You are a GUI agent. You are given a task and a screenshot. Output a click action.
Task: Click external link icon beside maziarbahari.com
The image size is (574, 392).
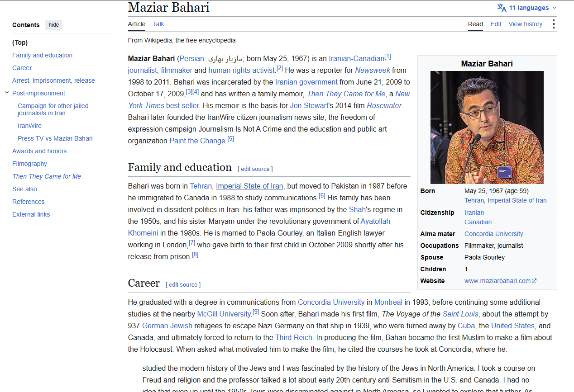pos(534,281)
